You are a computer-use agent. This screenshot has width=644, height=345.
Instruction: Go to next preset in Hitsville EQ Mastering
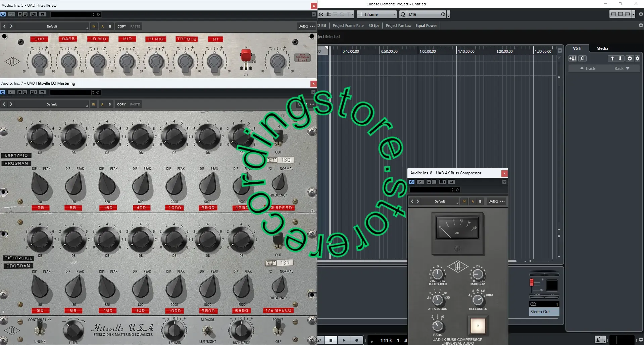11,104
